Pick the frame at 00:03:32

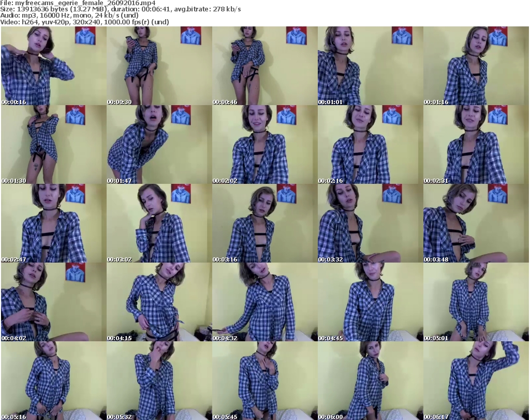tap(370, 224)
